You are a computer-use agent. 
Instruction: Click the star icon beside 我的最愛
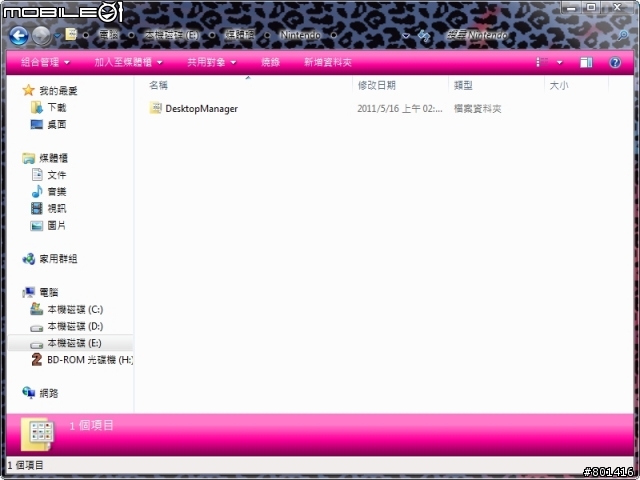pyautogui.click(x=28, y=90)
